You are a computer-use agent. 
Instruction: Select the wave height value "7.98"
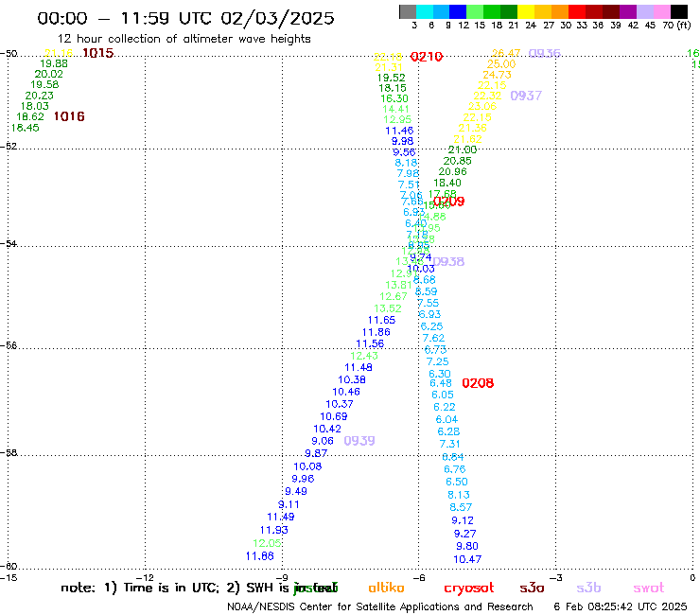coord(408,173)
